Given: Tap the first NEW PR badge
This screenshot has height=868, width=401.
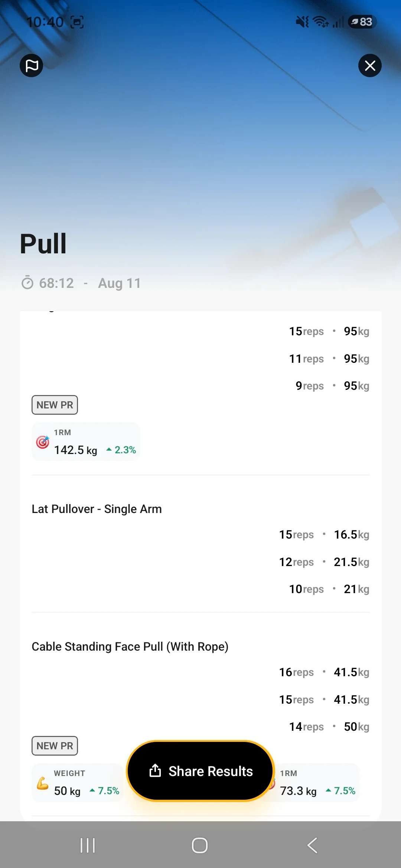Looking at the screenshot, I should [55, 405].
